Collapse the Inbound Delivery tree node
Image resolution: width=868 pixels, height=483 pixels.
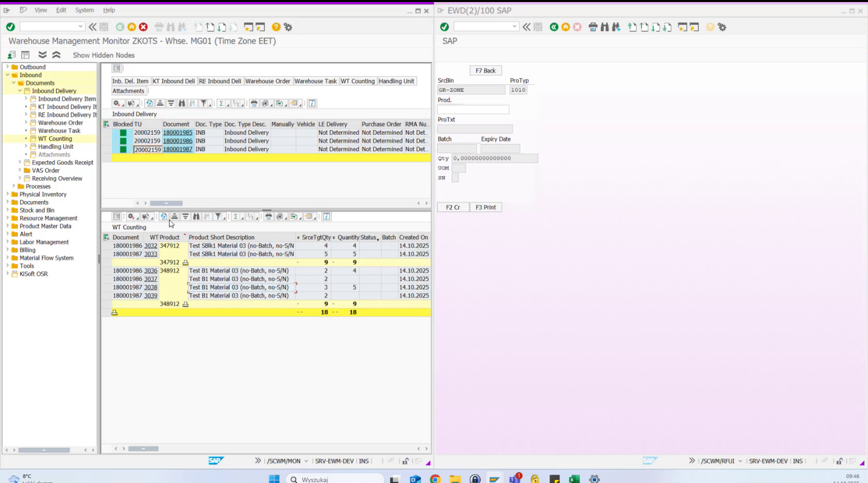[x=20, y=91]
